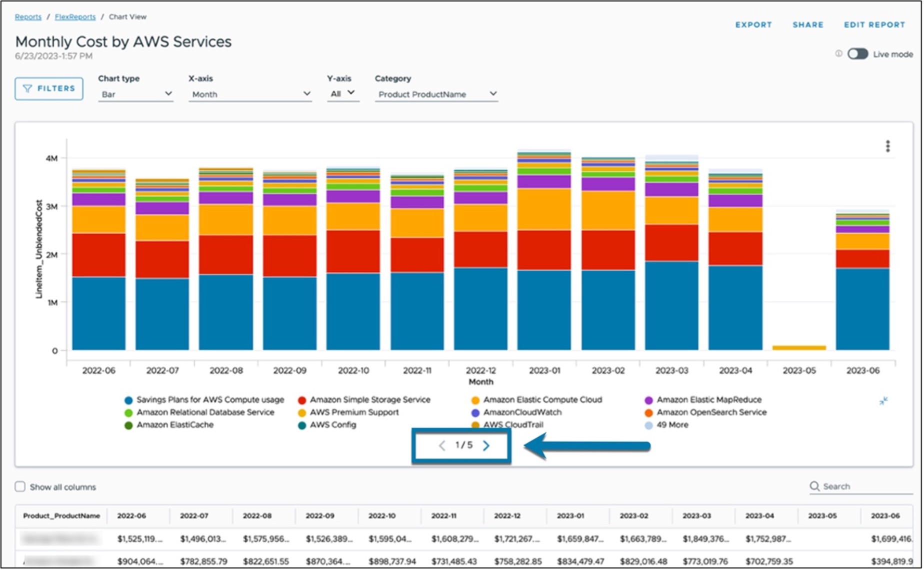Toggle Amazon Elastic Compute Cloud legend item

coord(537,400)
